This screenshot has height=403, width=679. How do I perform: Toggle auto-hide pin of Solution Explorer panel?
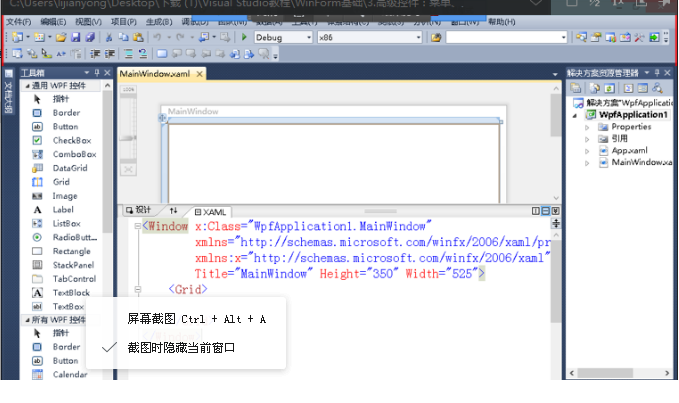657,73
